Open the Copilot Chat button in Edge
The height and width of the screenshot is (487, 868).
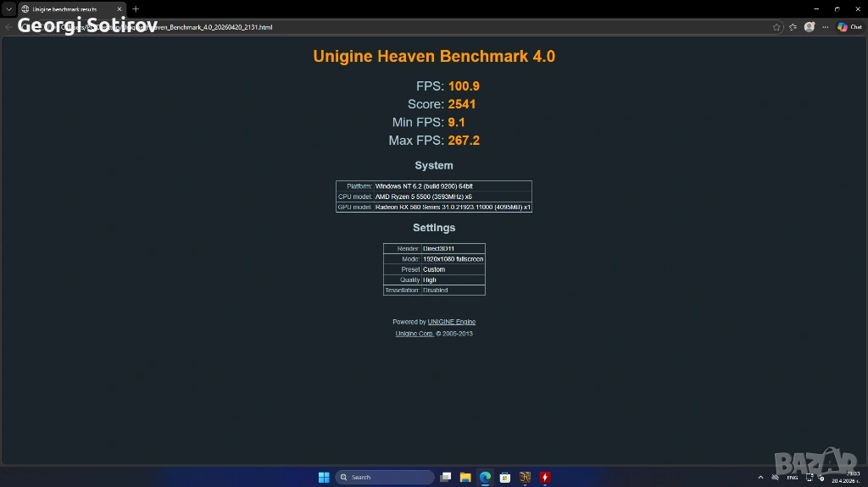pyautogui.click(x=849, y=27)
